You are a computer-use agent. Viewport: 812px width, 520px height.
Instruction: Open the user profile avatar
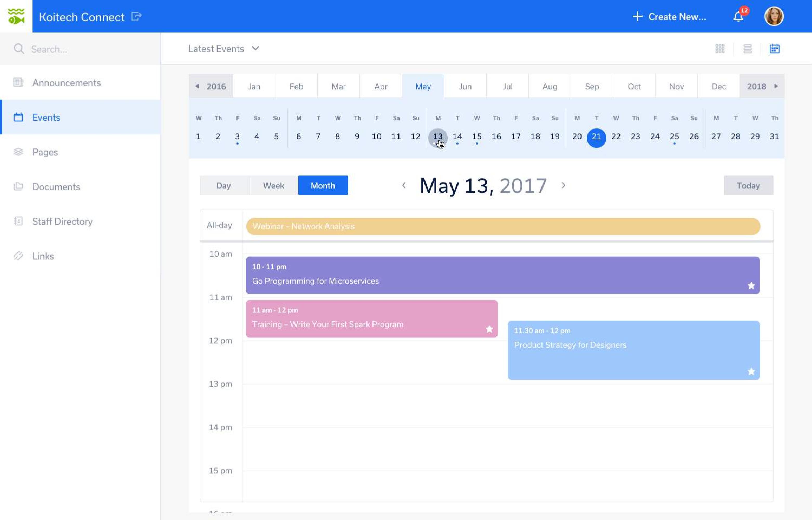[774, 17]
